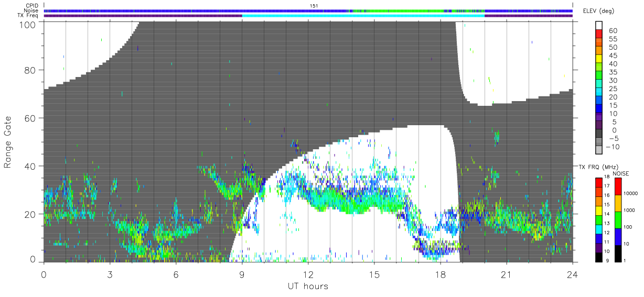
Task: Click the 'Range Gate' axis title
Action: pos(8,142)
